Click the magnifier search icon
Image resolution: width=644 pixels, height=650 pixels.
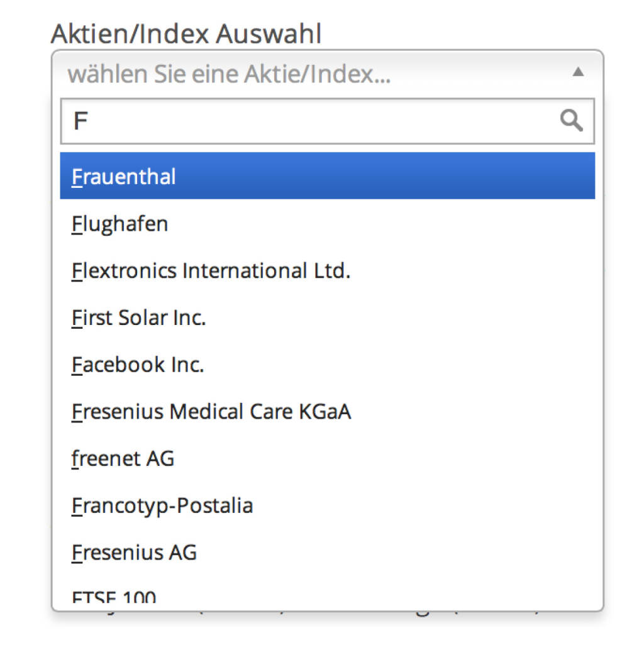[571, 120]
